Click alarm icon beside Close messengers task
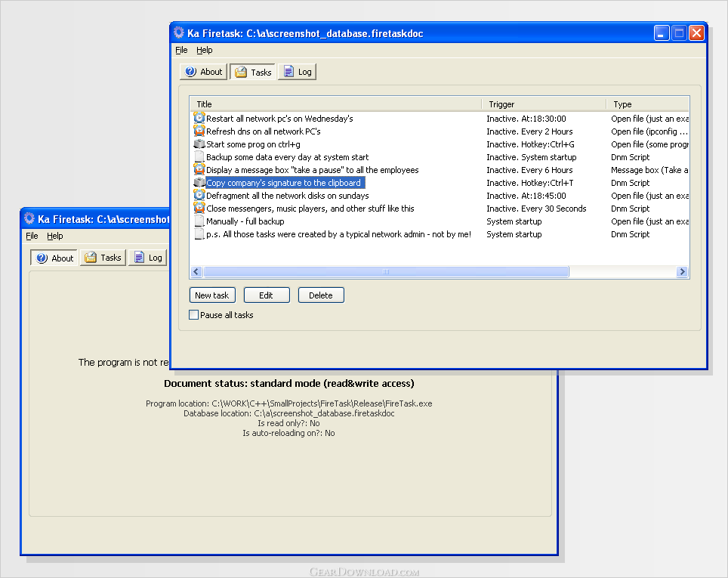 tap(199, 208)
